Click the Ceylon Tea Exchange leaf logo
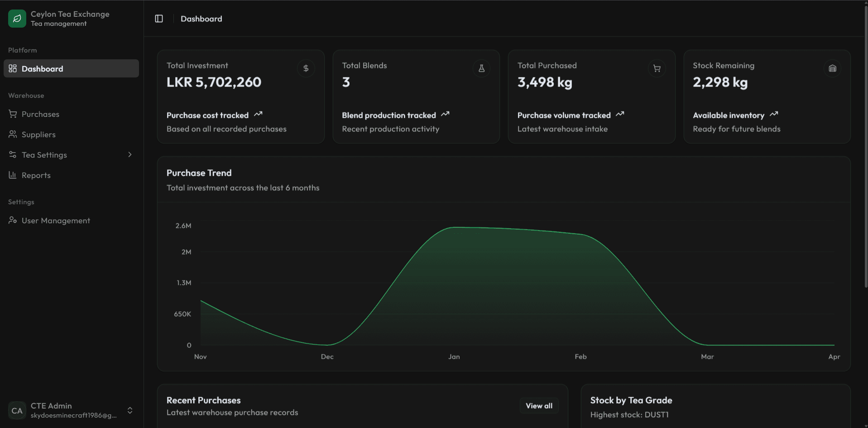Screen dimensions: 868x428 tap(17, 19)
